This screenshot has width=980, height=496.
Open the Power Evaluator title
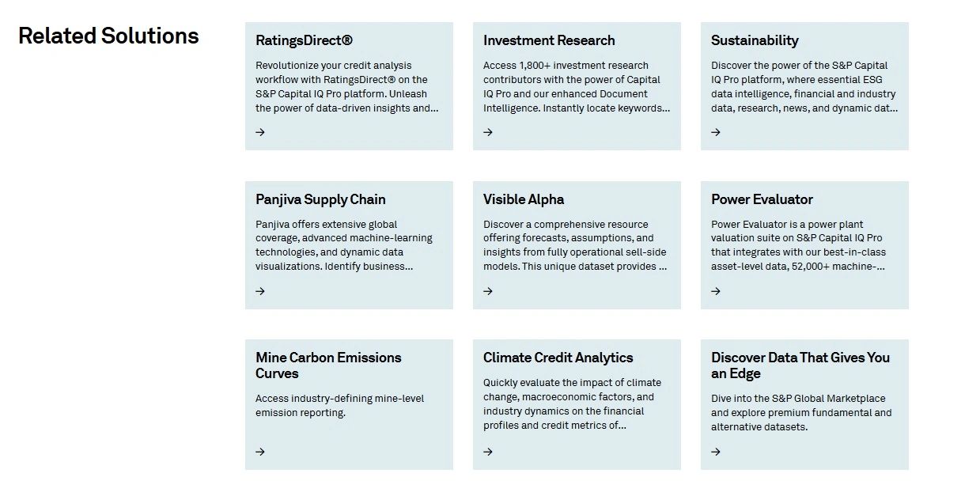762,199
